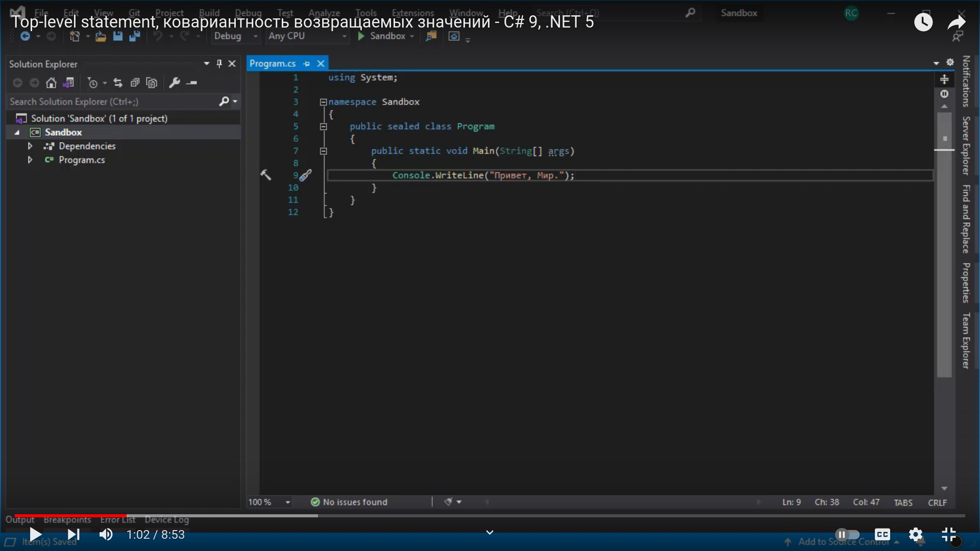Screen dimensions: 980x551
Task: Expand the Dependencies tree node
Action: click(30, 146)
